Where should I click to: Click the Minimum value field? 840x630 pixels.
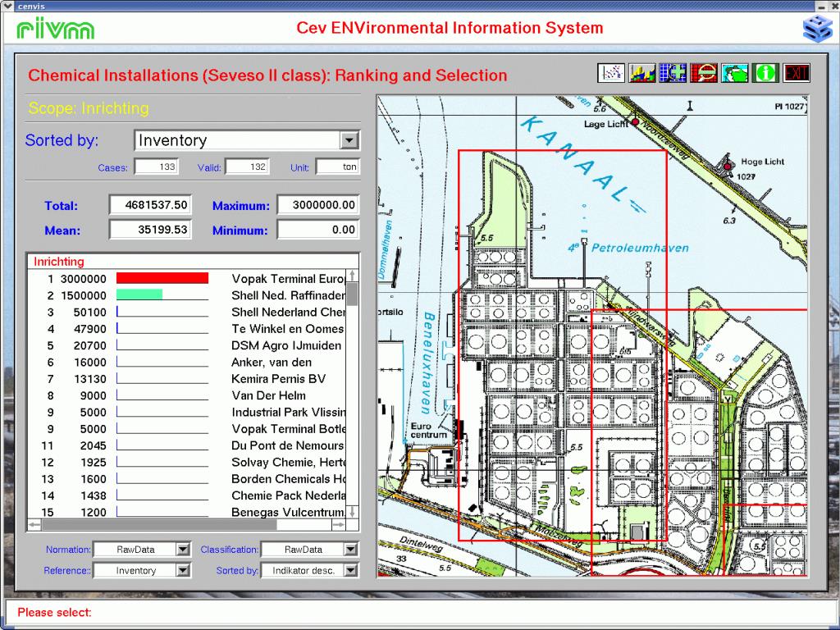pos(317,230)
